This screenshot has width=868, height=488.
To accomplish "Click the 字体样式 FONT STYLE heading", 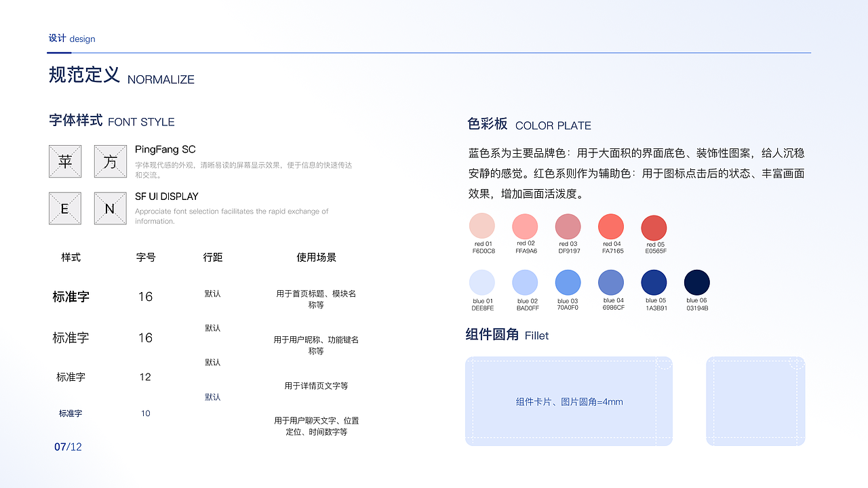I will coord(112,121).
